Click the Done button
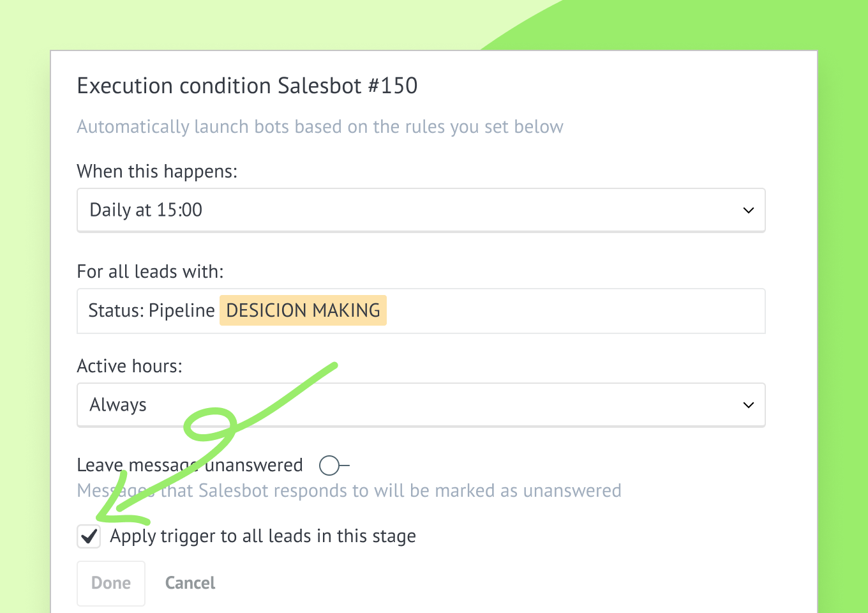This screenshot has width=868, height=613. pos(111,583)
